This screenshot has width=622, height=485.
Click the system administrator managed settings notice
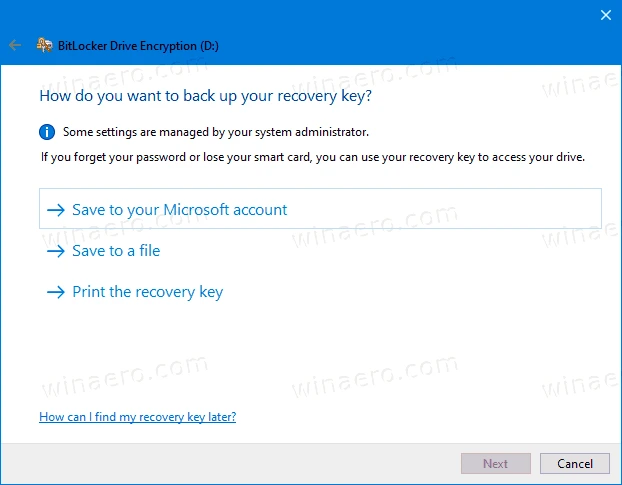click(215, 131)
